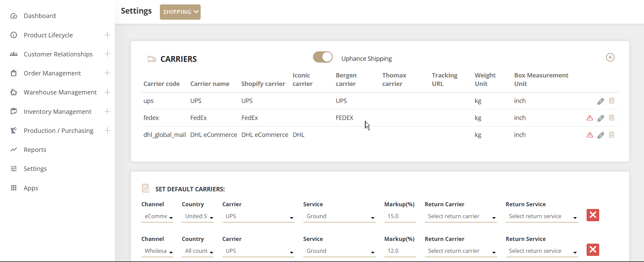The image size is (644, 262).
Task: Delete the UPS carrier row
Action: point(611,101)
